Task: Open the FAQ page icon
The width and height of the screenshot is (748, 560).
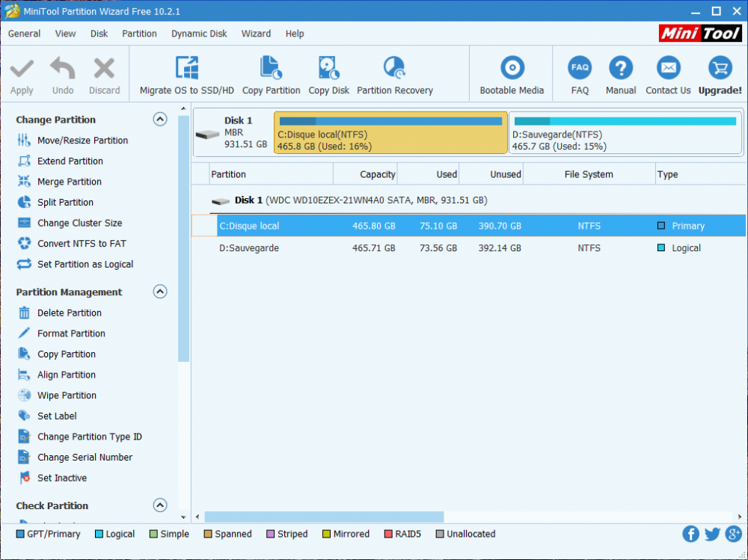Action: pyautogui.click(x=580, y=69)
